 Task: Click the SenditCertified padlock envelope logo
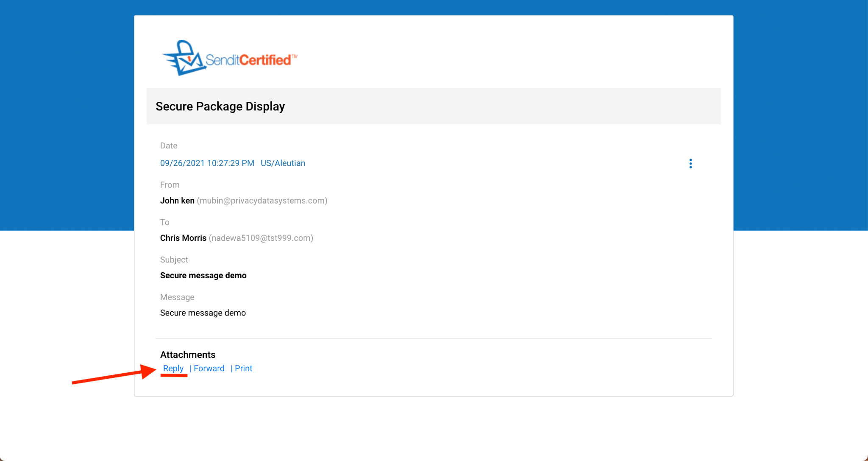click(x=229, y=59)
